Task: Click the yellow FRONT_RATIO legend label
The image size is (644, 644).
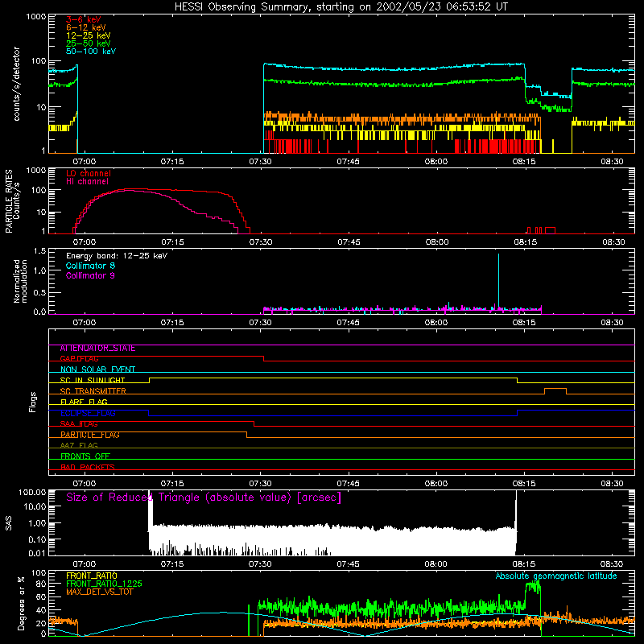Action: [92, 576]
